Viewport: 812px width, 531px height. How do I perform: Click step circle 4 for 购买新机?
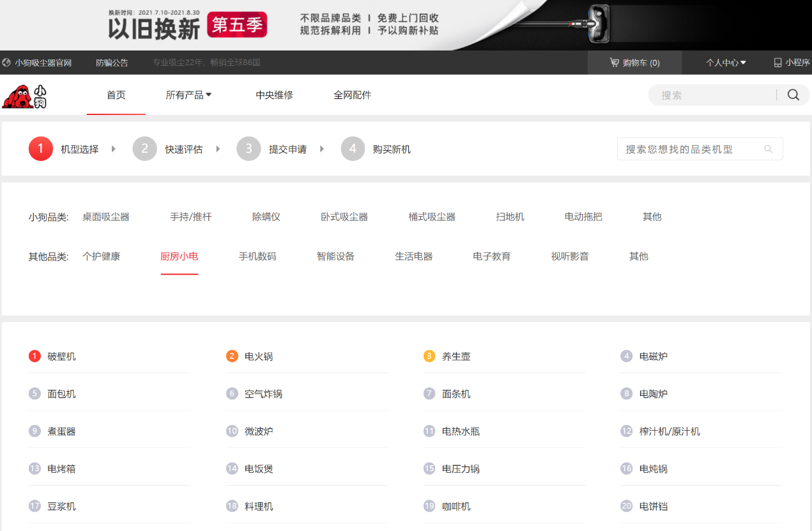(353, 148)
